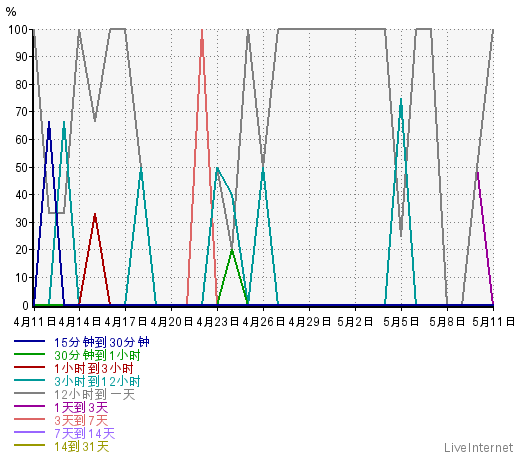The image size is (520, 457).
Task: Click the violet 7天到14天 legend line
Action: (x=29, y=432)
